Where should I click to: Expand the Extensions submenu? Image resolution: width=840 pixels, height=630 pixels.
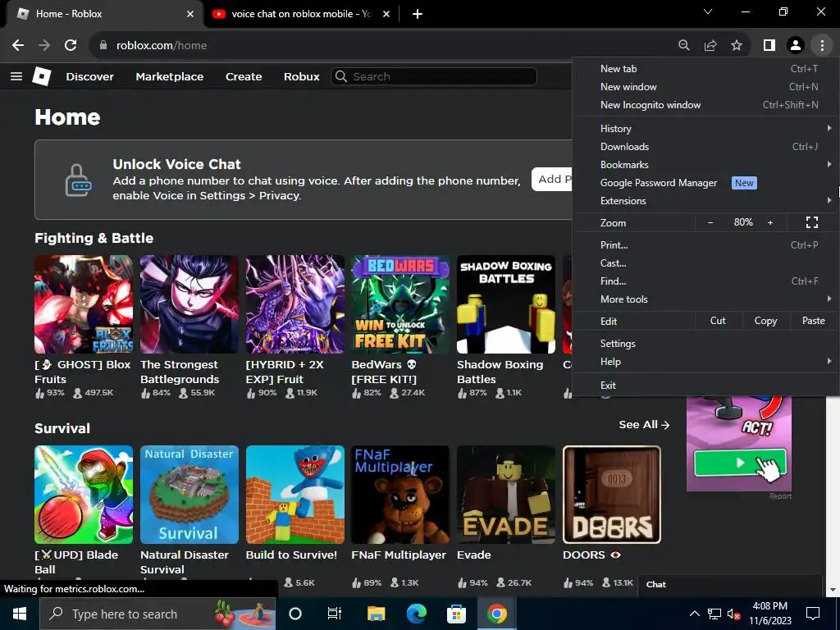click(x=706, y=201)
